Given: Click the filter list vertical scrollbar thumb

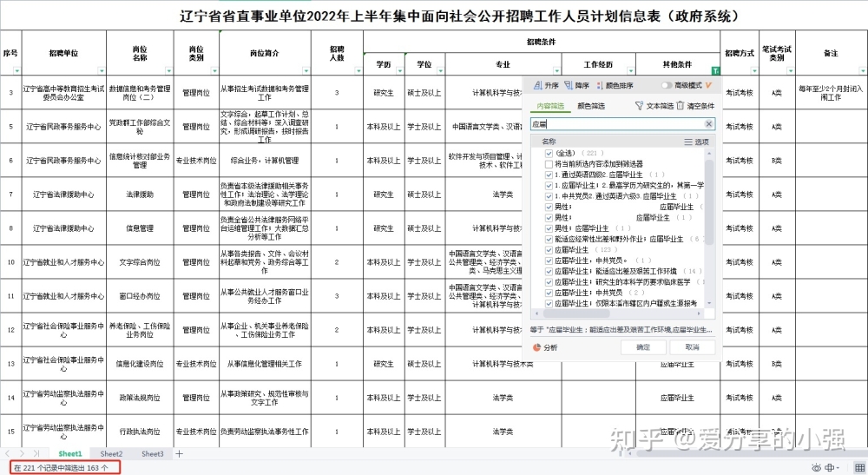Looking at the screenshot, I should pyautogui.click(x=709, y=202).
